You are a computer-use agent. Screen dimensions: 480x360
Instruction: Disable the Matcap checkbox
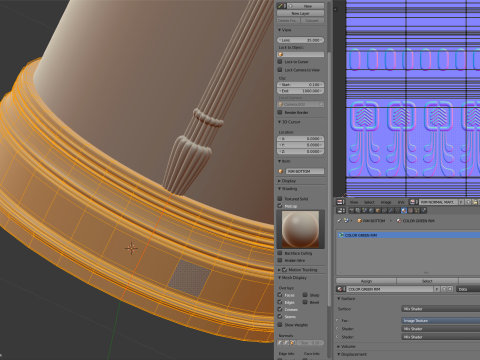click(280, 206)
